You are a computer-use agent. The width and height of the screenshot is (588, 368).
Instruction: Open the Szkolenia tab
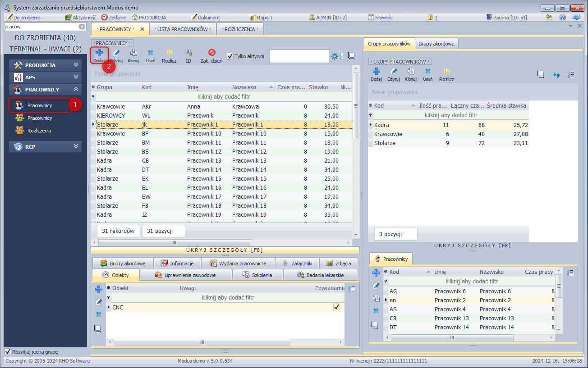pyautogui.click(x=257, y=275)
